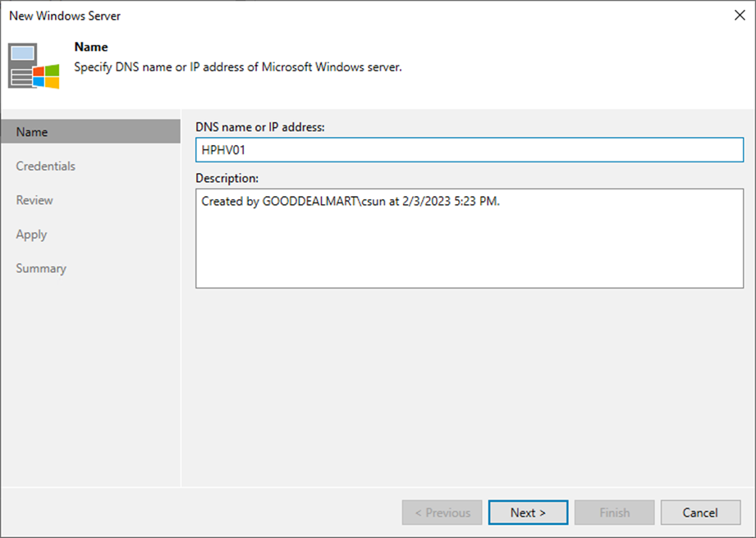
Task: Proceed with the Next button
Action: click(528, 513)
